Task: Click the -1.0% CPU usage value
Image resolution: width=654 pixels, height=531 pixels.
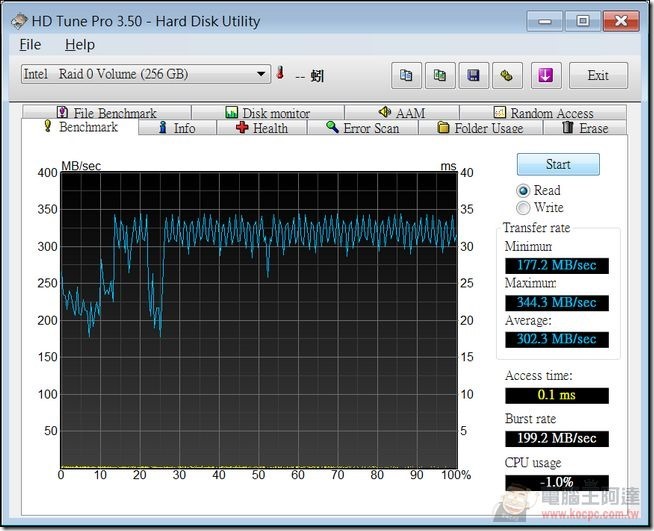Action: 557,483
